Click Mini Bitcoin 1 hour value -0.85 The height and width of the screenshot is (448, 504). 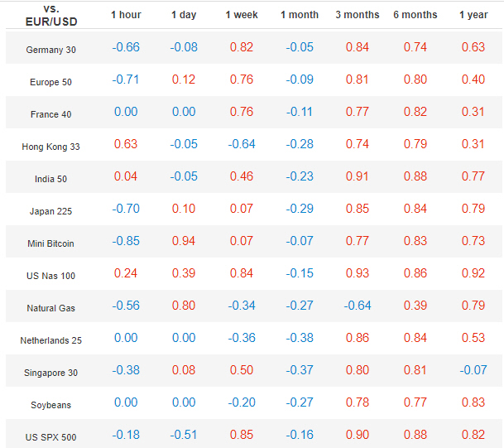126,241
